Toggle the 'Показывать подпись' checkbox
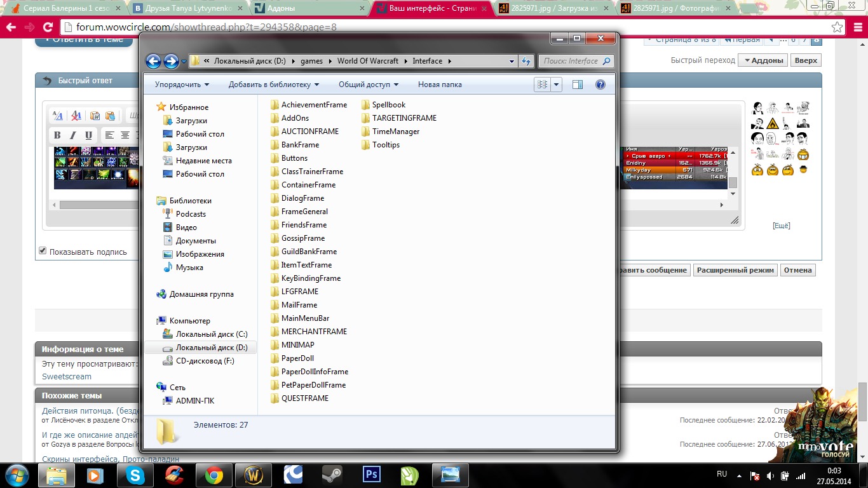Image resolution: width=868 pixels, height=488 pixels. click(x=43, y=251)
